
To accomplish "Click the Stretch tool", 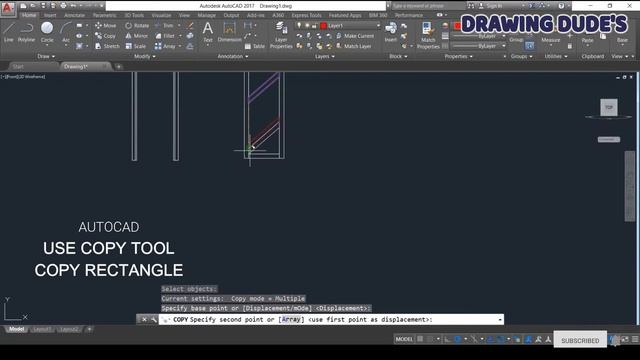I will (107, 46).
